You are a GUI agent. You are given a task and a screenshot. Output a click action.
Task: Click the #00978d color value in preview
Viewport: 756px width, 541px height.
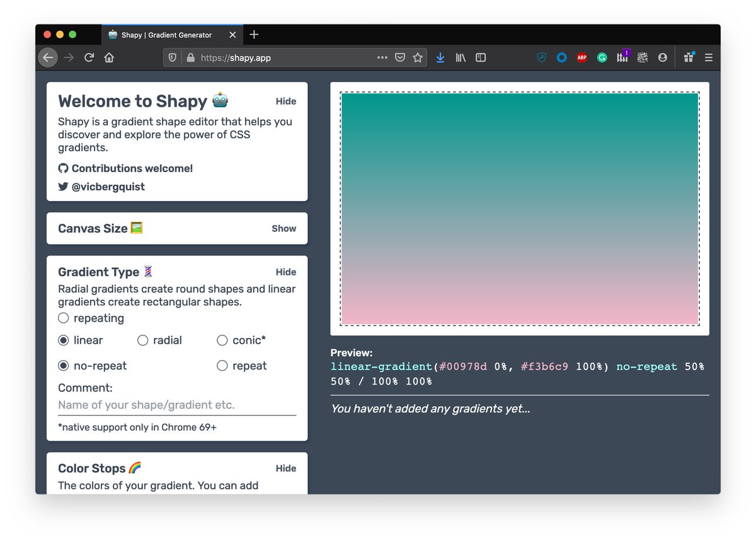tap(463, 367)
